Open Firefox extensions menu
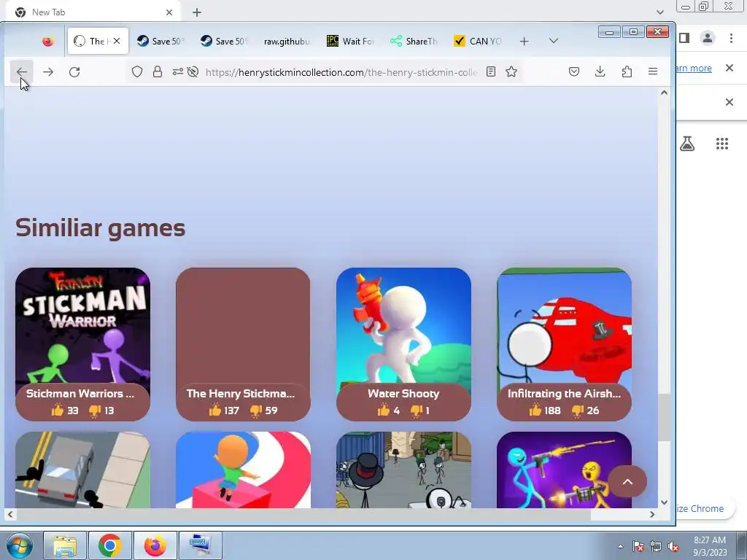This screenshot has height=560, width=747. [627, 72]
